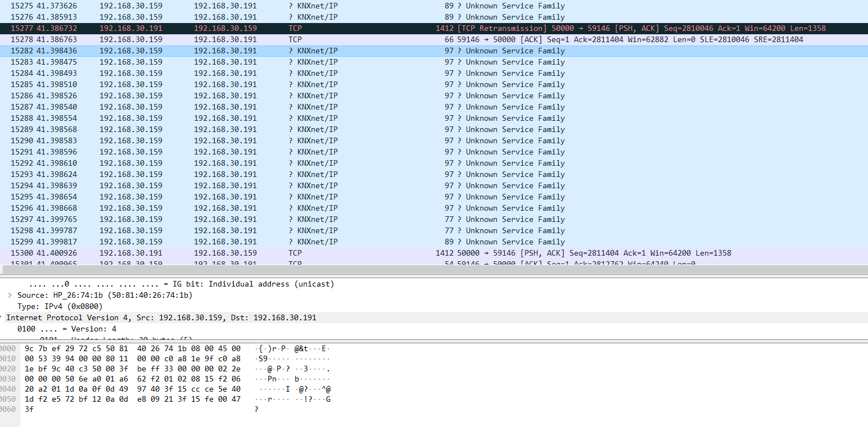Select the IG bit Individual address line
The height and width of the screenshot is (427, 868).
pos(181,284)
